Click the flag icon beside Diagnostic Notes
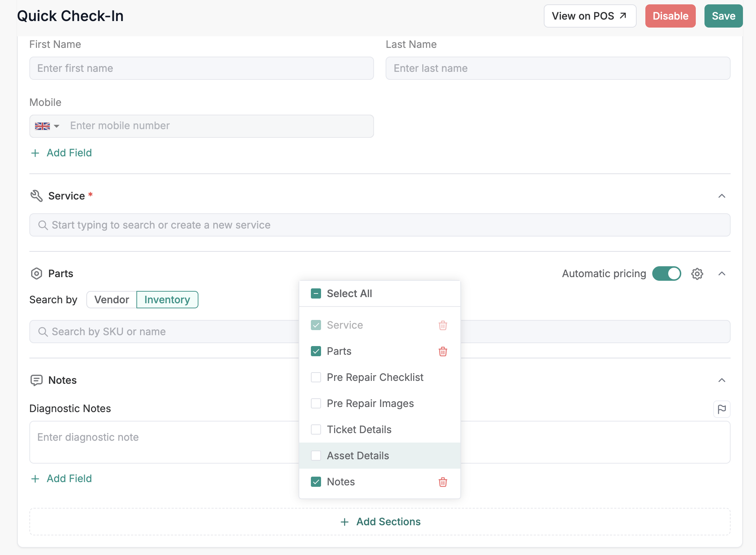This screenshot has height=555, width=756. pyautogui.click(x=722, y=409)
